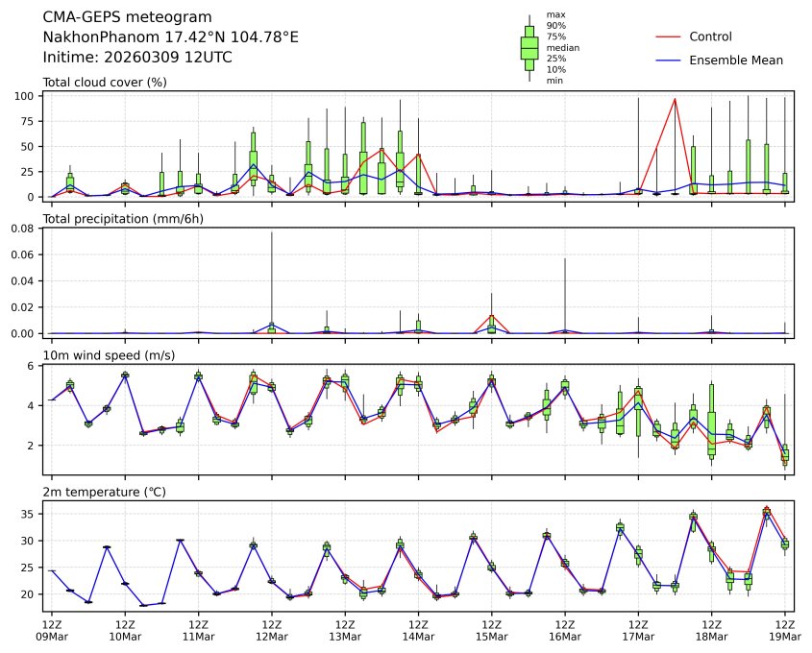Click the blue Ensemble Mean legend line

(x=668, y=60)
